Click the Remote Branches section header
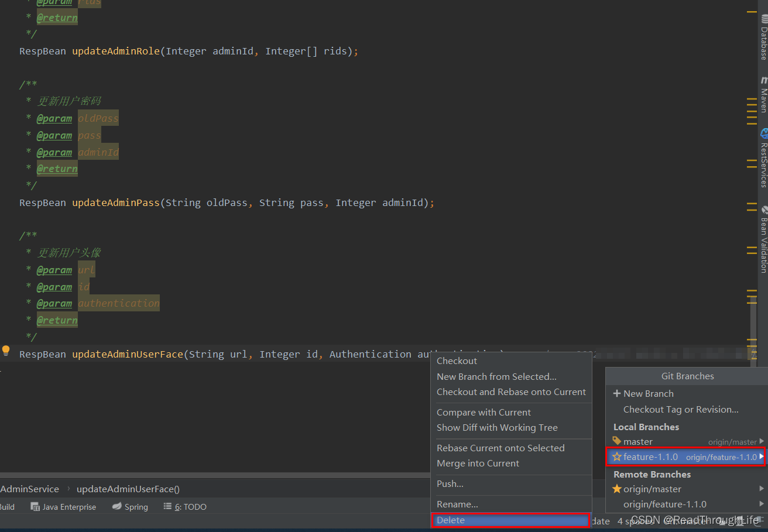 652,475
